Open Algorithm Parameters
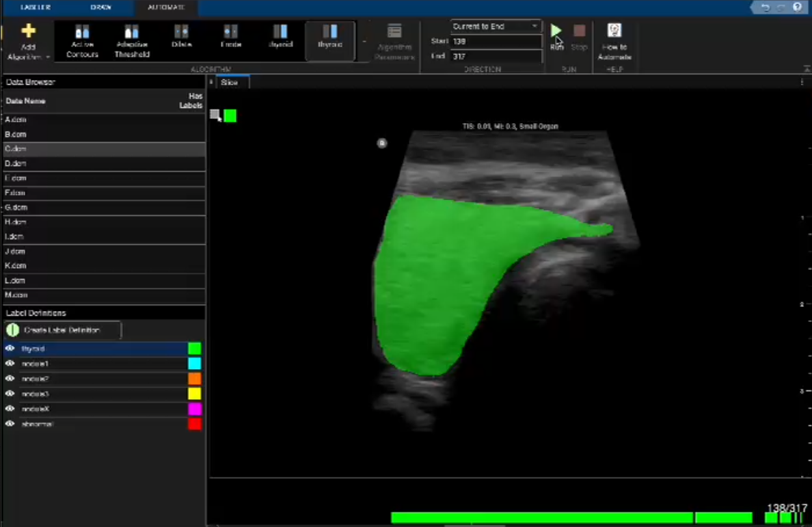This screenshot has width=812, height=527. click(394, 40)
